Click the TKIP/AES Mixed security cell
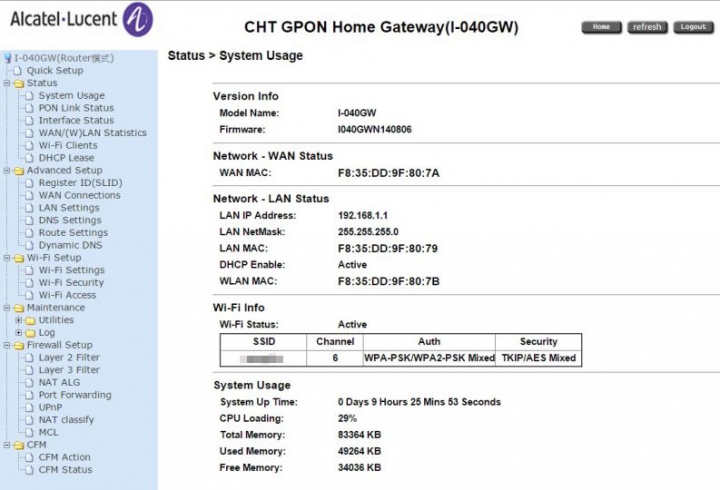Viewport: 720px width, 490px height. [x=539, y=358]
